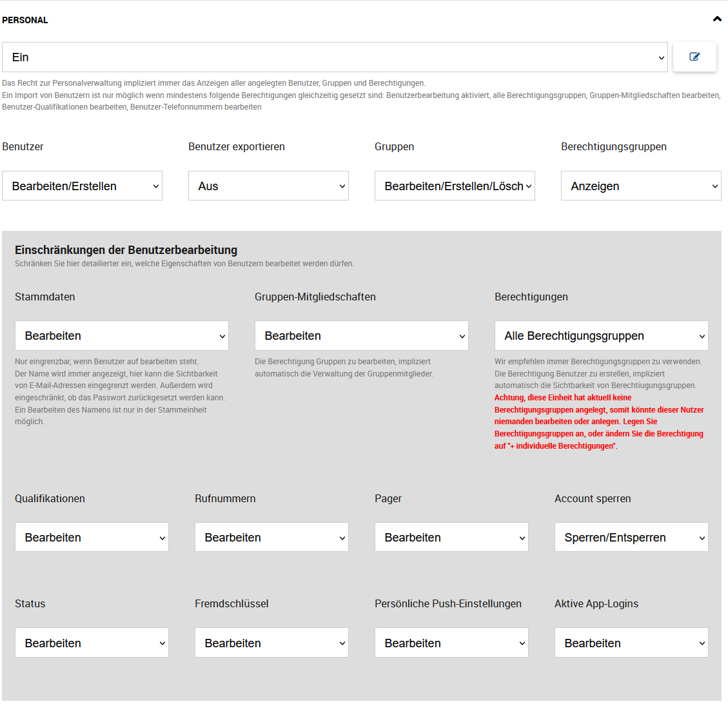Viewport: 728px width, 713px height.
Task: Open the Rufnummern dropdown
Action: [x=271, y=537]
